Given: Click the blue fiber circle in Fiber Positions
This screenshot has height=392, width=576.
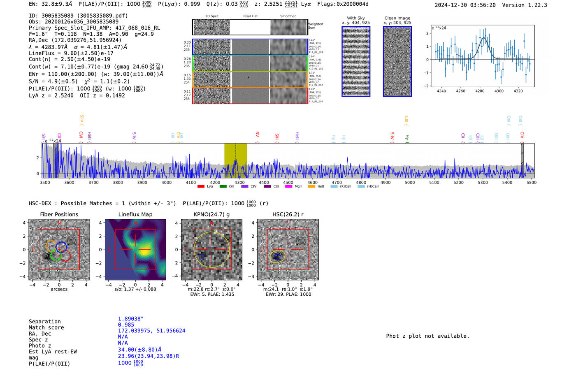Looking at the screenshot, I should (61, 247).
